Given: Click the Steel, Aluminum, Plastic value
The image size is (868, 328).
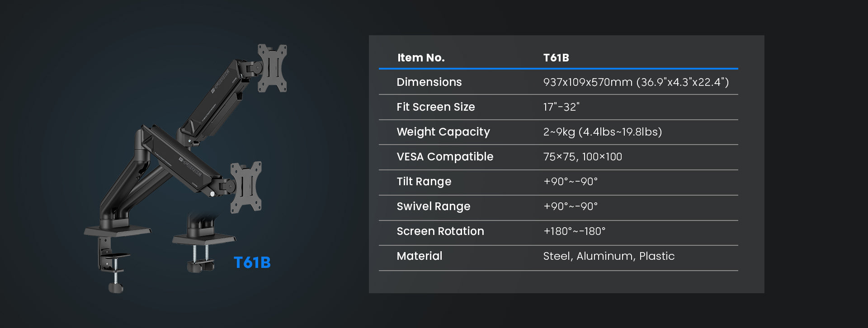Looking at the screenshot, I should tap(609, 256).
